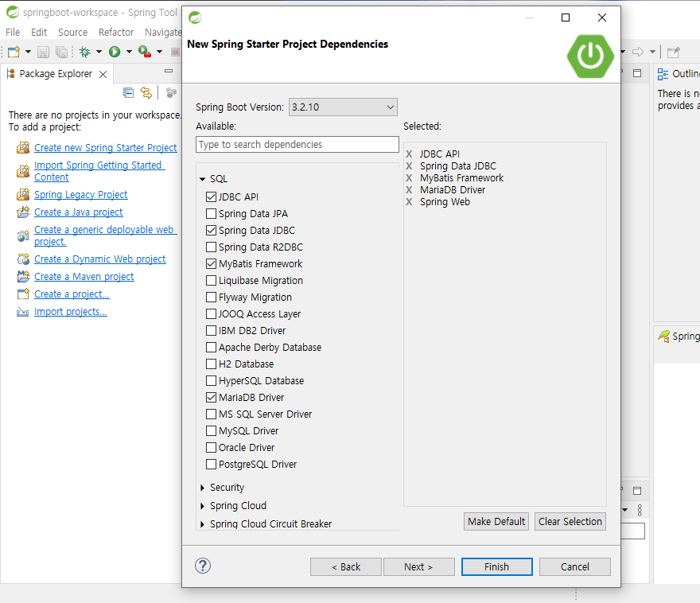Uncheck the MariaDB Driver checkbox

click(x=211, y=397)
